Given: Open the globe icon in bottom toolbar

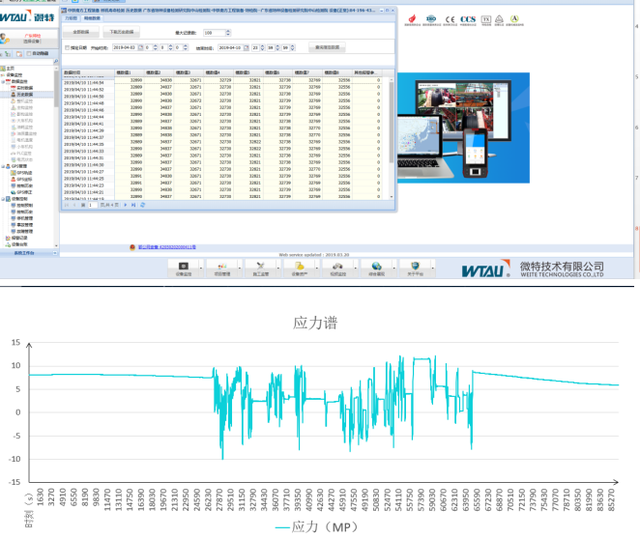Looking at the screenshot, I should pyautogui.click(x=376, y=267).
